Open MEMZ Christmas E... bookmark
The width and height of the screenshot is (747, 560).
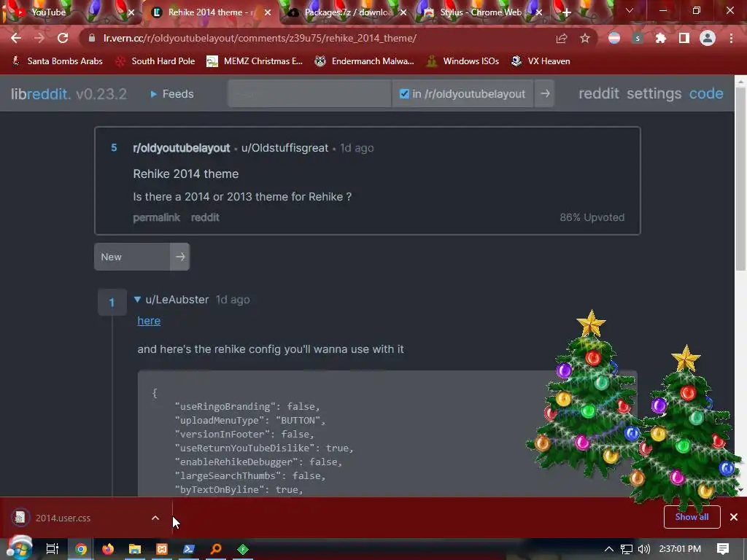tap(255, 61)
